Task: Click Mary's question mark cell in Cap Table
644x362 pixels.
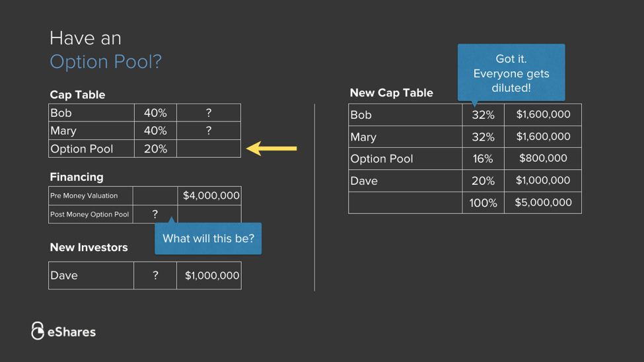Action: 209,131
